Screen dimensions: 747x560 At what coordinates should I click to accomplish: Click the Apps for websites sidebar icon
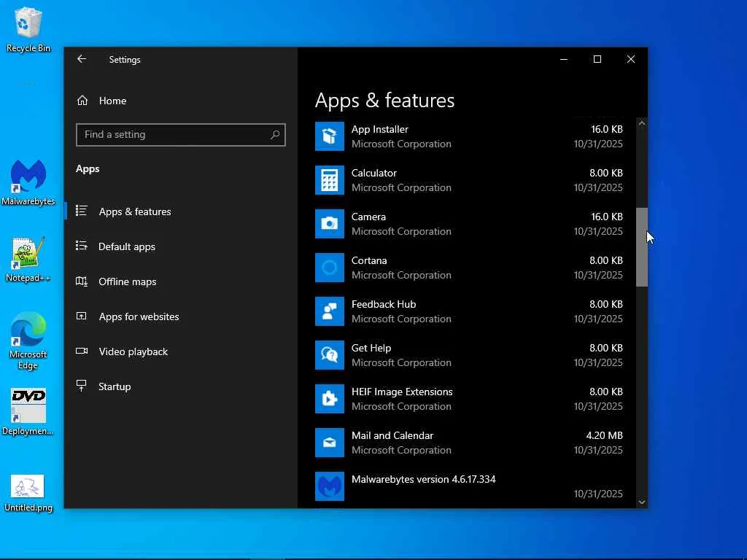(x=82, y=316)
